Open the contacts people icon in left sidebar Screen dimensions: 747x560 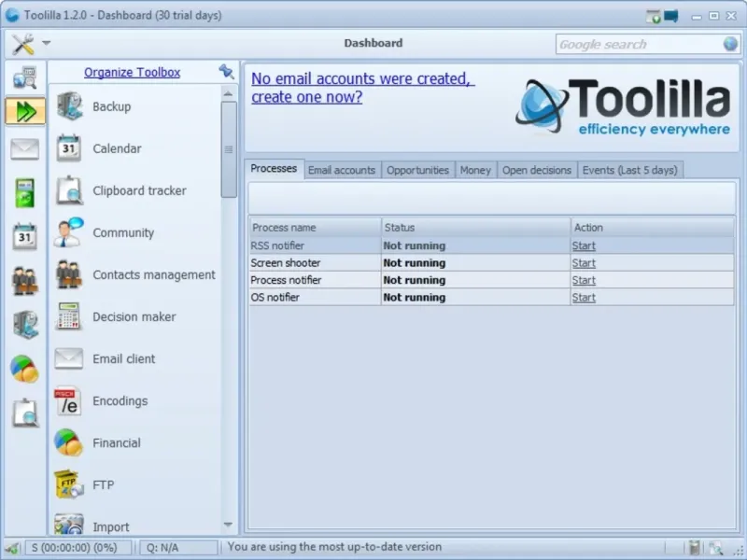pyautogui.click(x=25, y=281)
